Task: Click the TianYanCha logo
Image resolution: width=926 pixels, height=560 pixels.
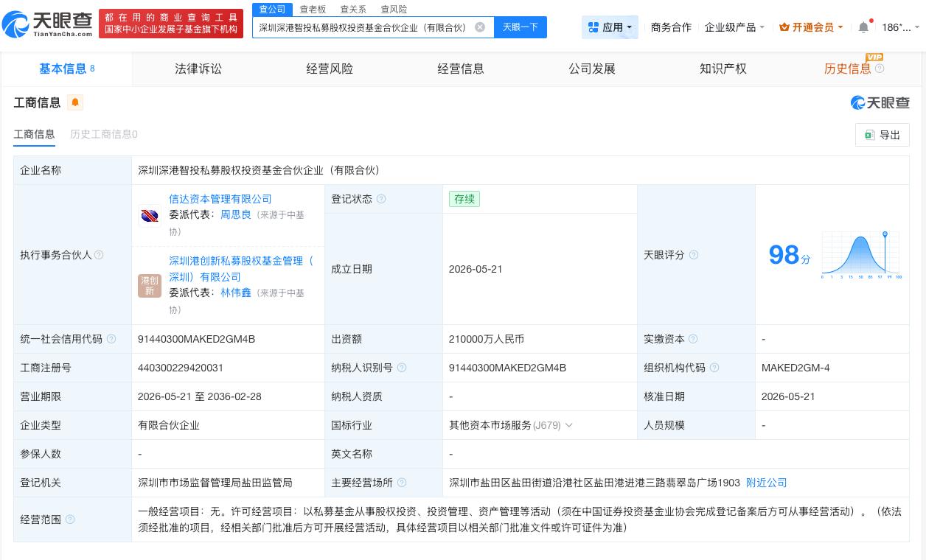Action: click(x=48, y=24)
